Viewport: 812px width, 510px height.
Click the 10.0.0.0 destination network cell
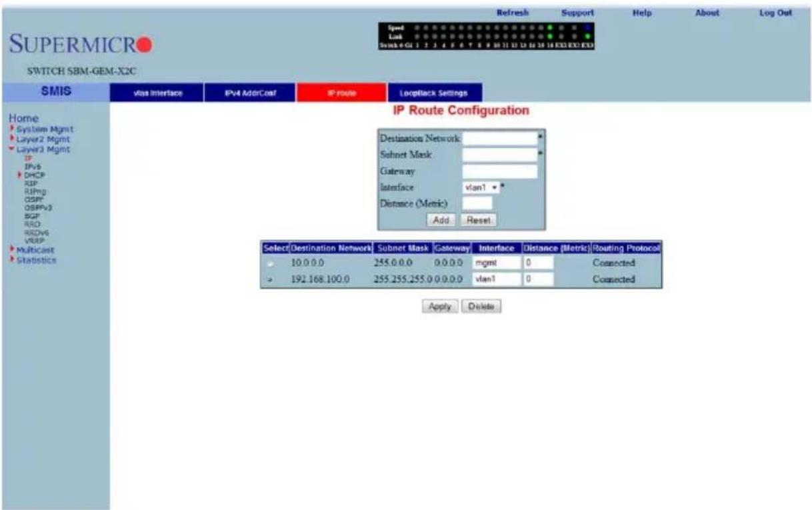pos(307,263)
